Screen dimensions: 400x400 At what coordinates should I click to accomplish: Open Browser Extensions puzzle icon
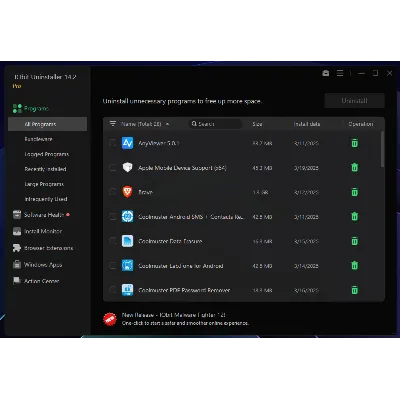tap(17, 248)
